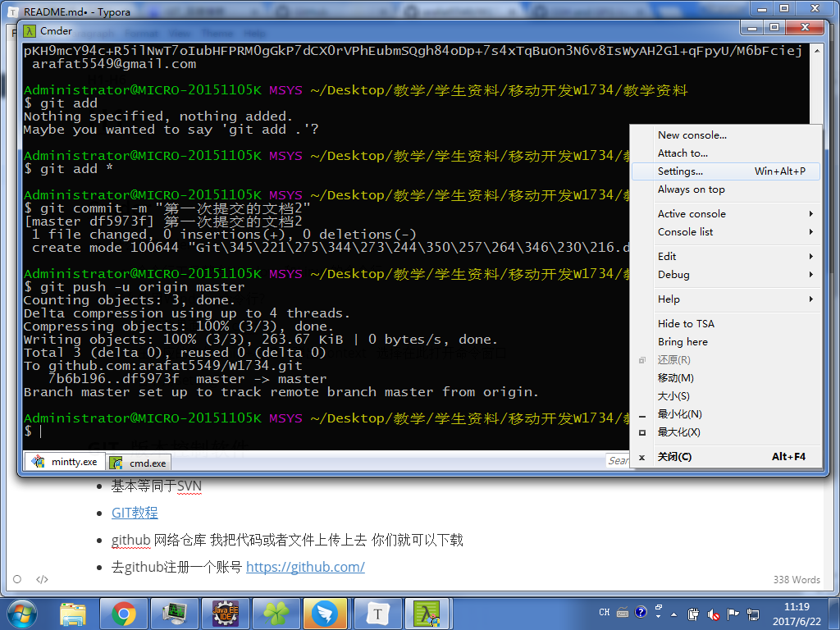Image resolution: width=840 pixels, height=630 pixels.
Task: Minimize the Typora window
Action: coord(762,8)
